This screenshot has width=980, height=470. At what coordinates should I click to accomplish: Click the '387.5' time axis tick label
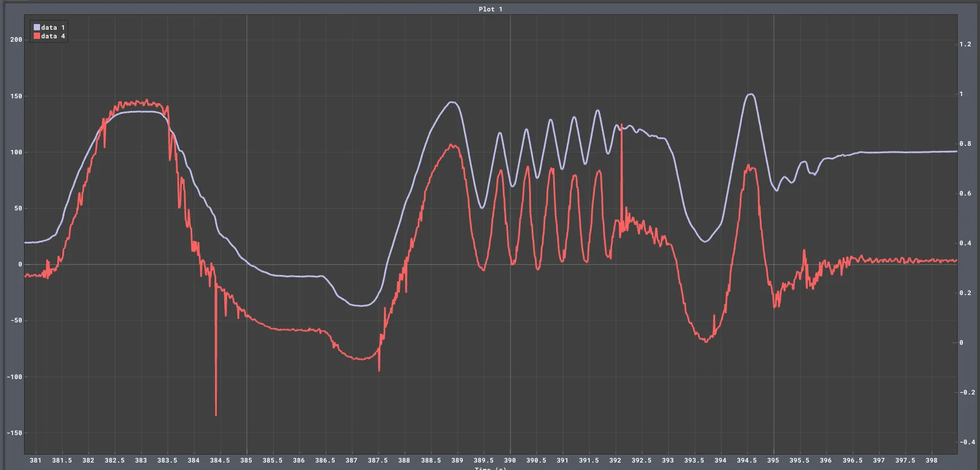click(x=378, y=460)
